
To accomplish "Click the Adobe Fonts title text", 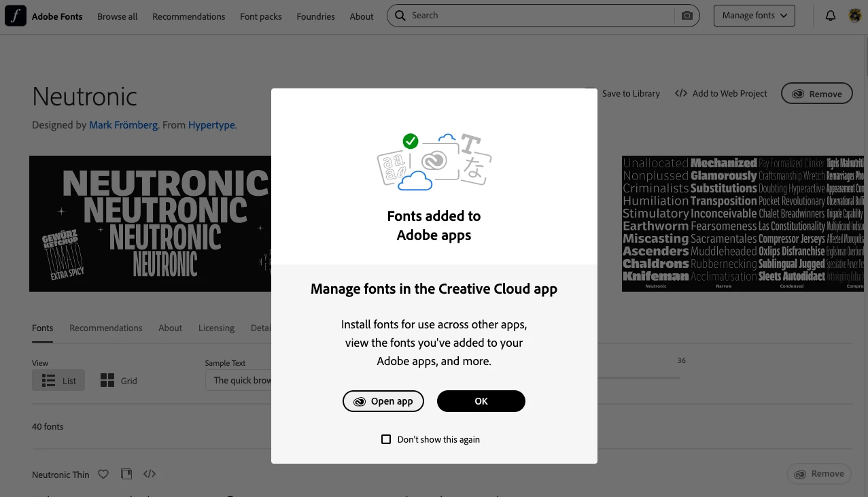I will click(x=57, y=16).
